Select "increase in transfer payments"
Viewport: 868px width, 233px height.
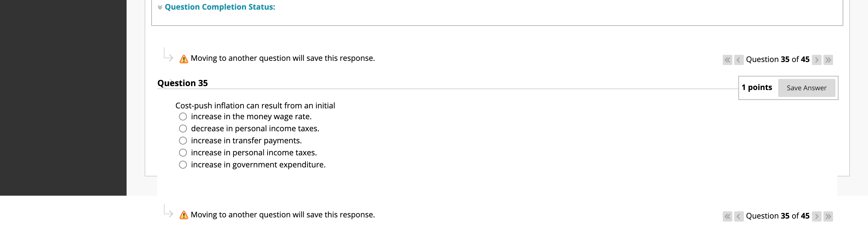pos(183,140)
